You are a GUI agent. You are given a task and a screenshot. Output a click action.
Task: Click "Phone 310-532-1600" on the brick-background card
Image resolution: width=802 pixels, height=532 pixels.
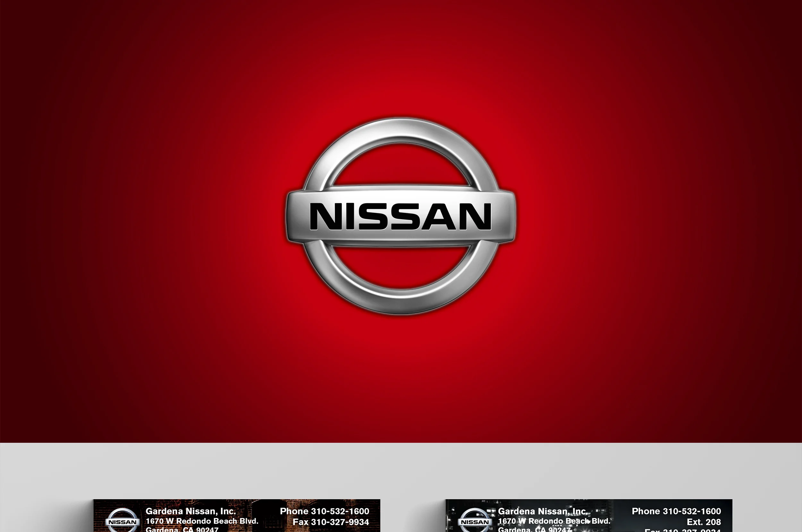point(325,511)
